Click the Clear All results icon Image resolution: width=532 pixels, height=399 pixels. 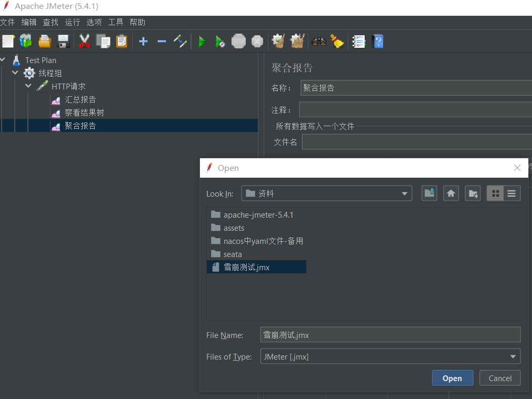(297, 42)
